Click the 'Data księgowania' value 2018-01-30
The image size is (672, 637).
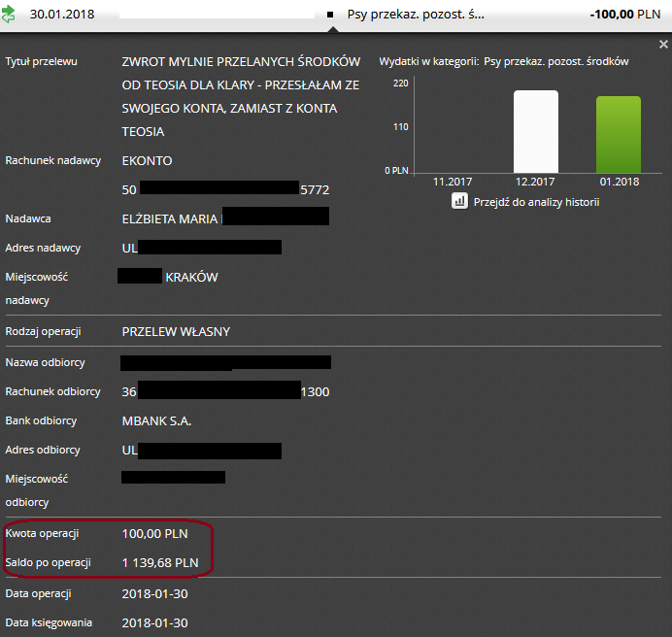coord(154,622)
